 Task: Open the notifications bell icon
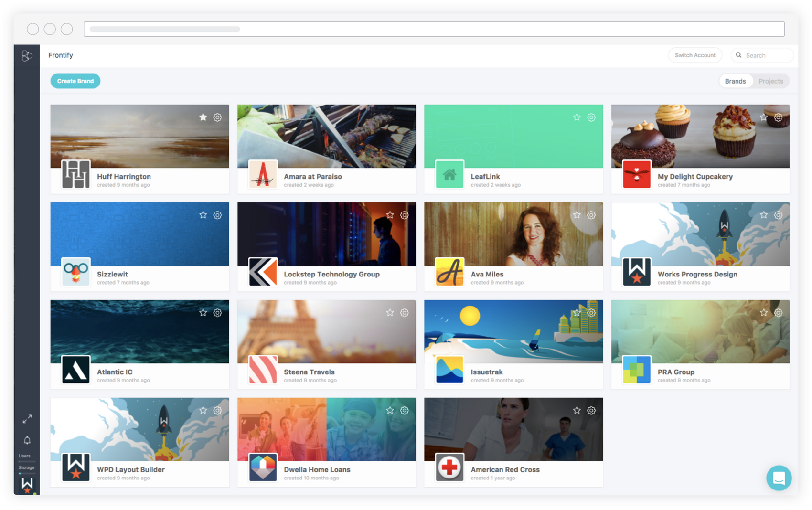tap(27, 440)
